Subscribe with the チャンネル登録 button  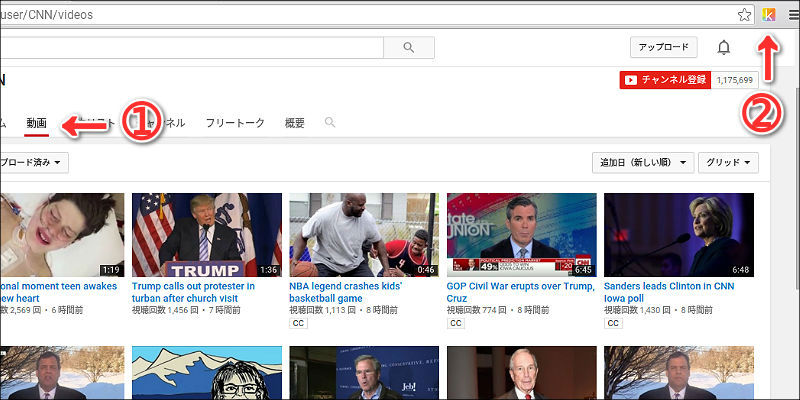coord(665,80)
